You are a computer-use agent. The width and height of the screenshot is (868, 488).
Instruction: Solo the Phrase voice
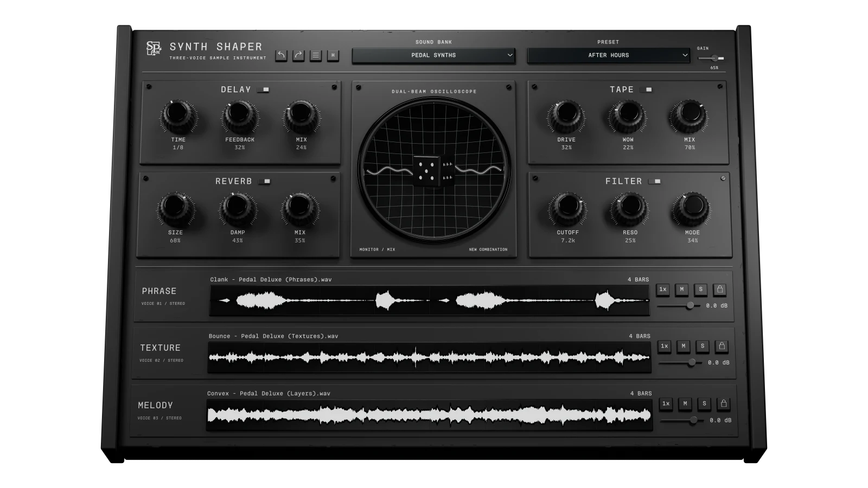[x=701, y=290]
